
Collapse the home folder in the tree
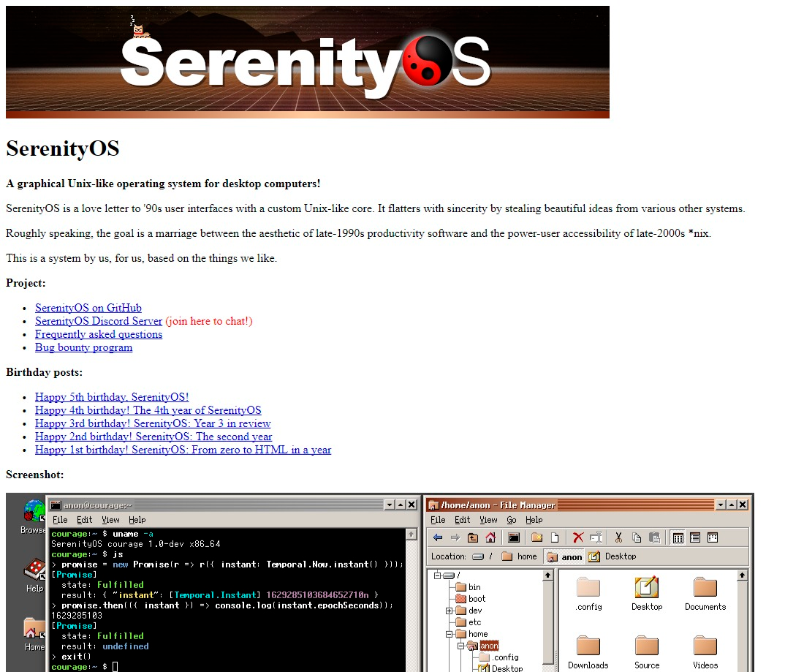pos(450,634)
